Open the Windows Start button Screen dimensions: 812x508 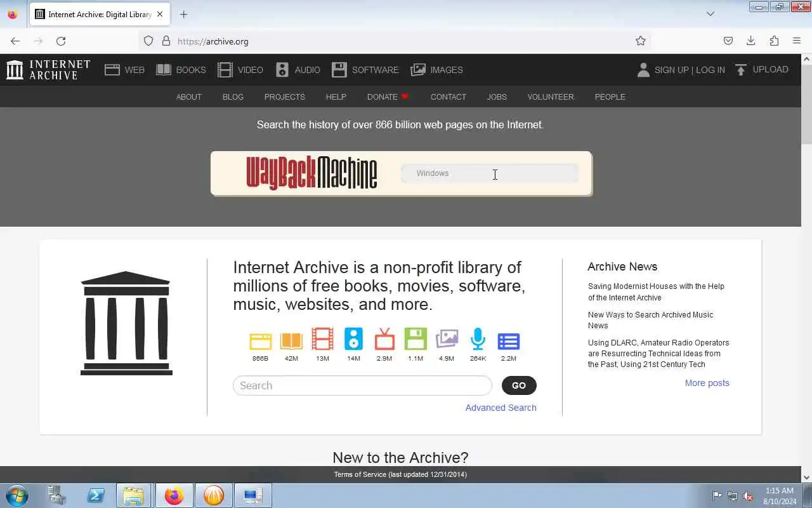tap(17, 495)
